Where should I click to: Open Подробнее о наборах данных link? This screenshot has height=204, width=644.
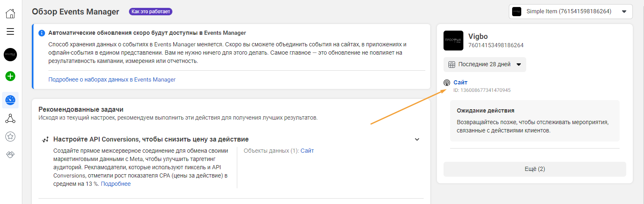(112, 79)
